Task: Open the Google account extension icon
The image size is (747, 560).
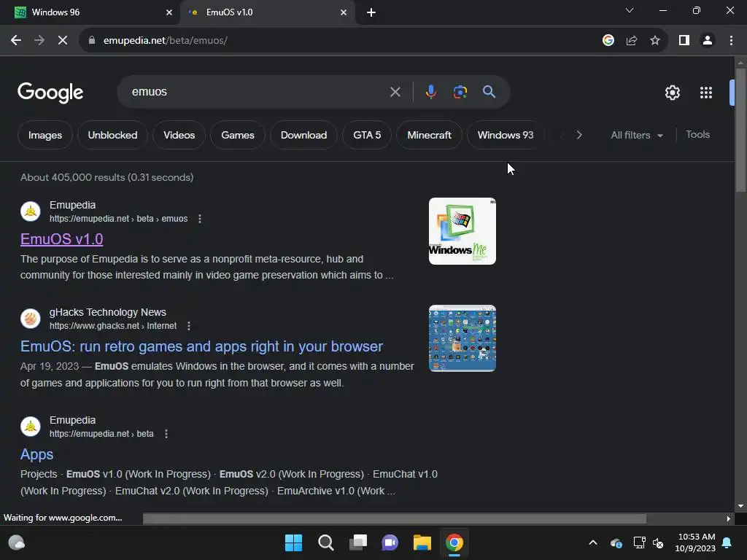Action: click(608, 41)
